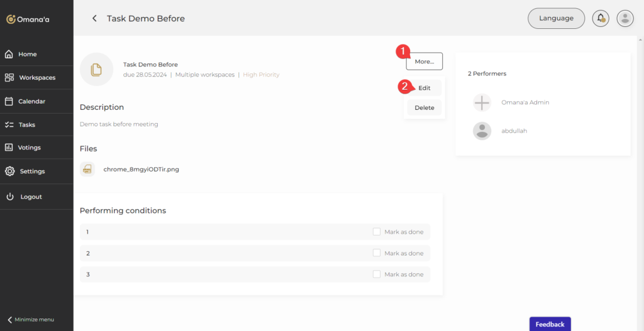Click the task document icon
This screenshot has height=331, width=644.
(x=96, y=69)
